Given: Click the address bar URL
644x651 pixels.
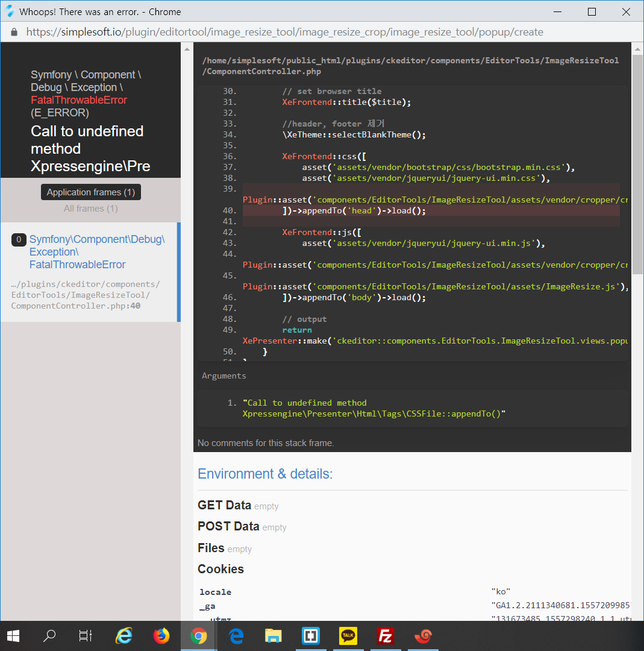Looking at the screenshot, I should coord(285,32).
